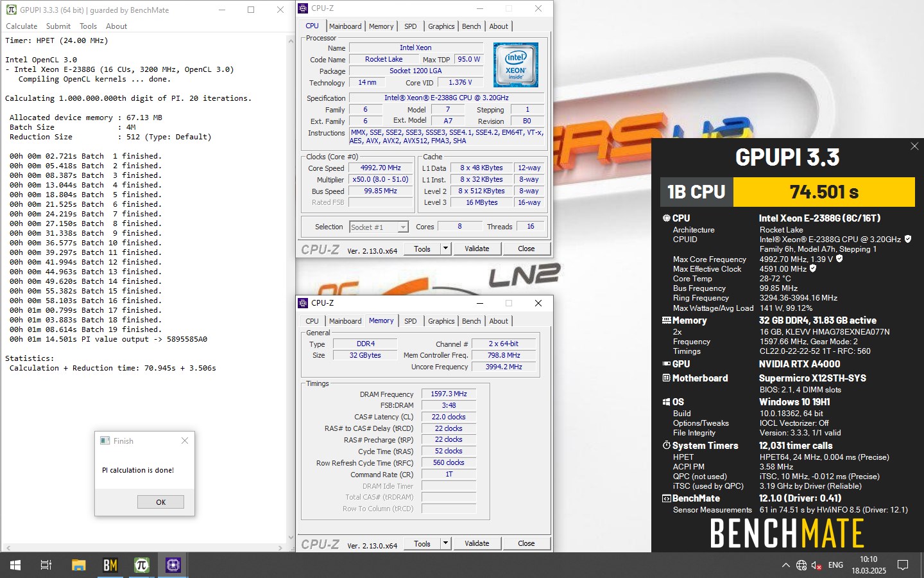This screenshot has width=924, height=578.
Task: Open the BenchMate taskbar icon
Action: coord(110,565)
